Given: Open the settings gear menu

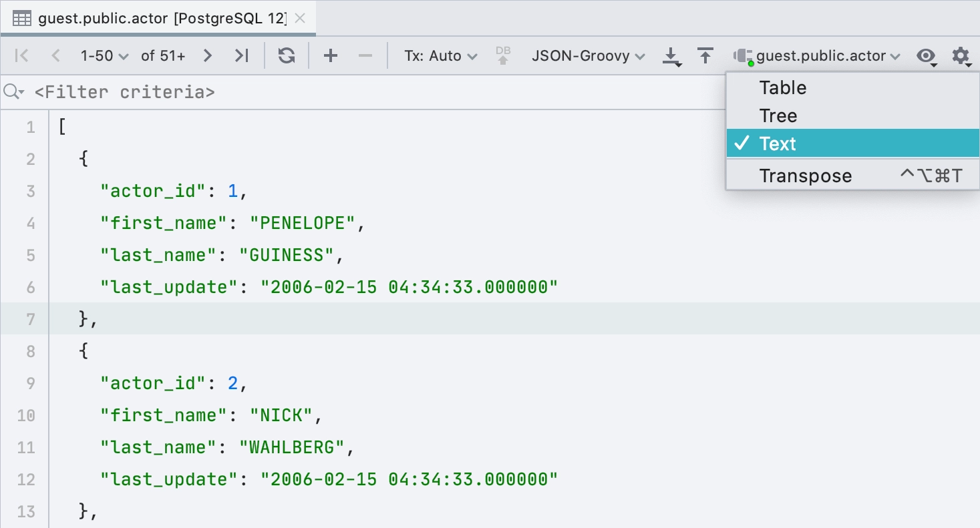Looking at the screenshot, I should click(961, 56).
